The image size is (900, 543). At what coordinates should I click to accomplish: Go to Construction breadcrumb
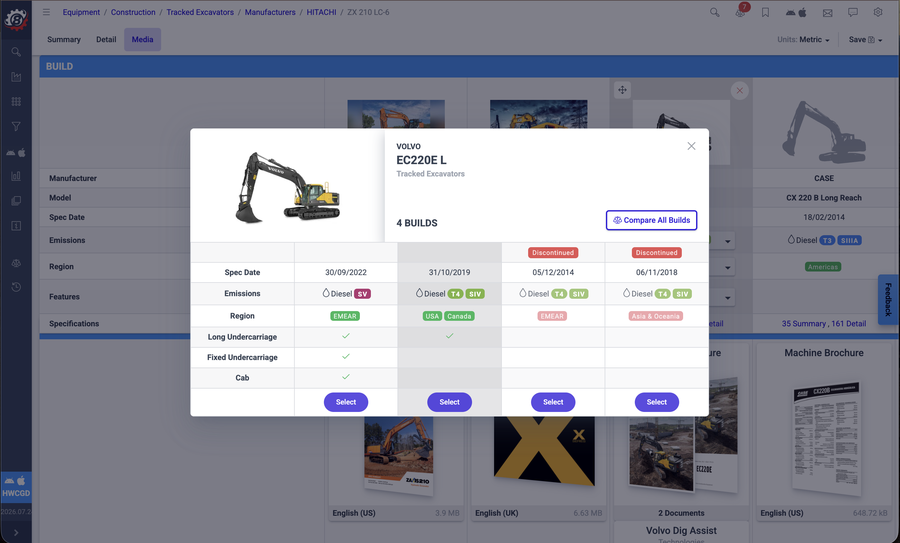click(133, 12)
